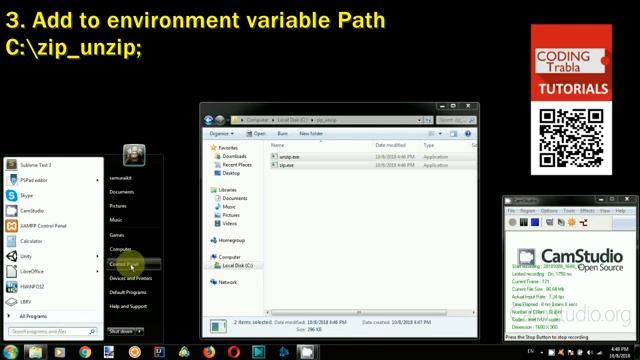Image resolution: width=640 pixels, height=360 pixels.
Task: Click the user account picture
Action: click(x=134, y=155)
